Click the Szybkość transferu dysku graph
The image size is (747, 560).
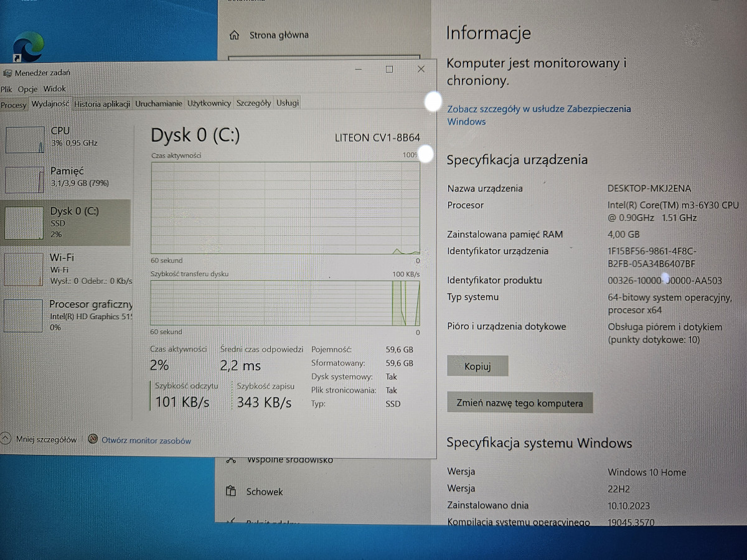pos(285,302)
